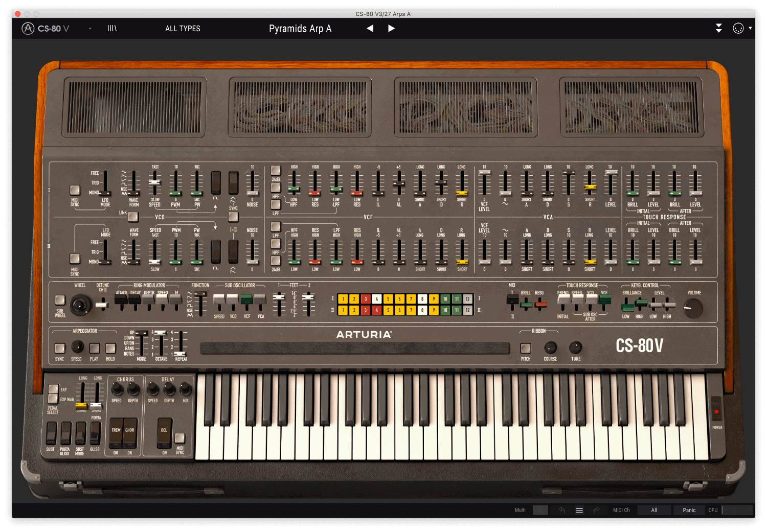This screenshot has width=767, height=532.
Task: Click the double-arrow advanced panel icon
Action: click(x=718, y=29)
